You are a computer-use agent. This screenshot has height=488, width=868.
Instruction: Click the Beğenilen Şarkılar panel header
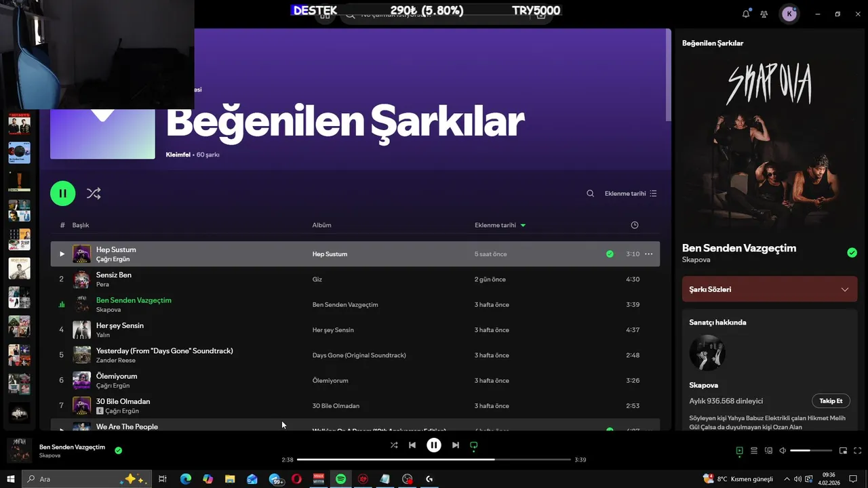pyautogui.click(x=713, y=43)
